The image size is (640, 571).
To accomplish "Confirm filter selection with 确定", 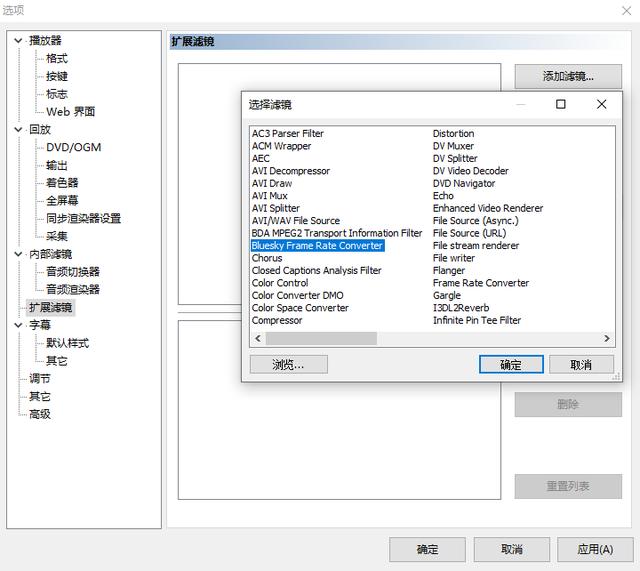I will (511, 364).
